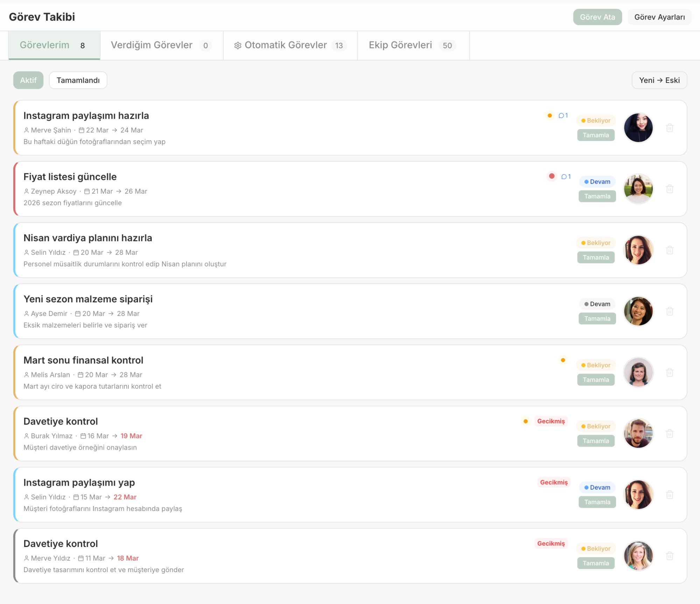This screenshot has width=700, height=604.
Task: Open Devam status on Fiyat listesi güncelle
Action: (x=597, y=182)
